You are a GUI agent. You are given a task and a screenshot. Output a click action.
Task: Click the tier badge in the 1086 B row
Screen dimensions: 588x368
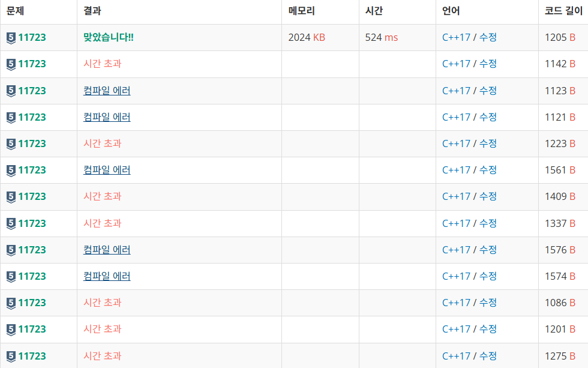click(x=11, y=303)
